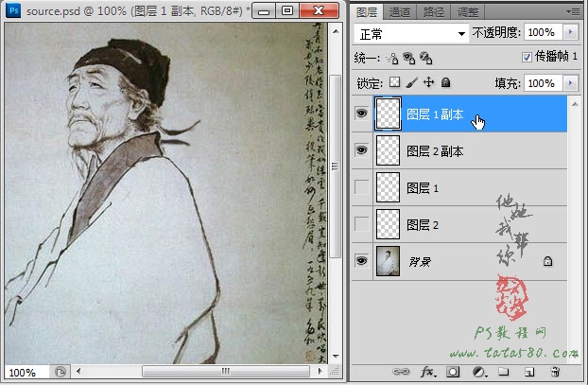Click the 背景 layer thumbnail
This screenshot has height=385, width=588.
[388, 261]
